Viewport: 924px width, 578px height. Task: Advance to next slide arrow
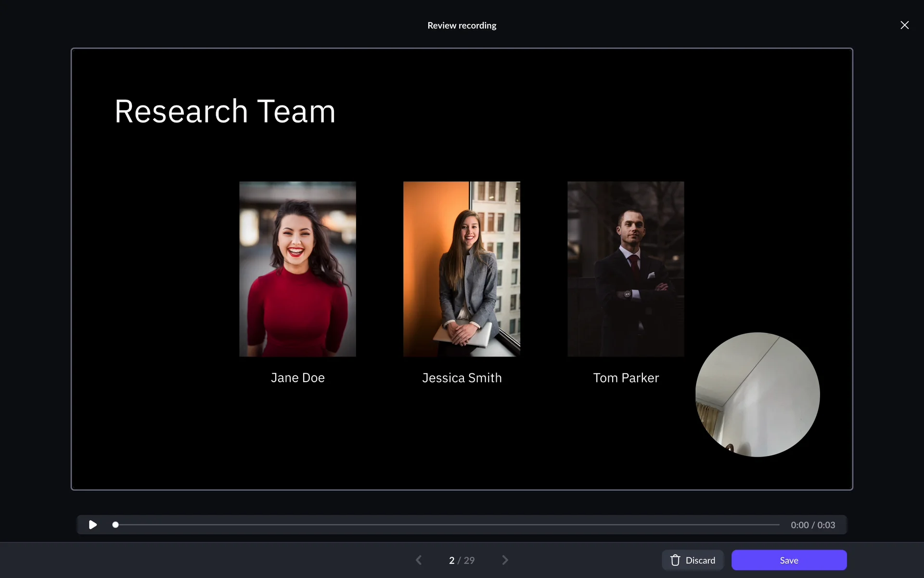[505, 560]
